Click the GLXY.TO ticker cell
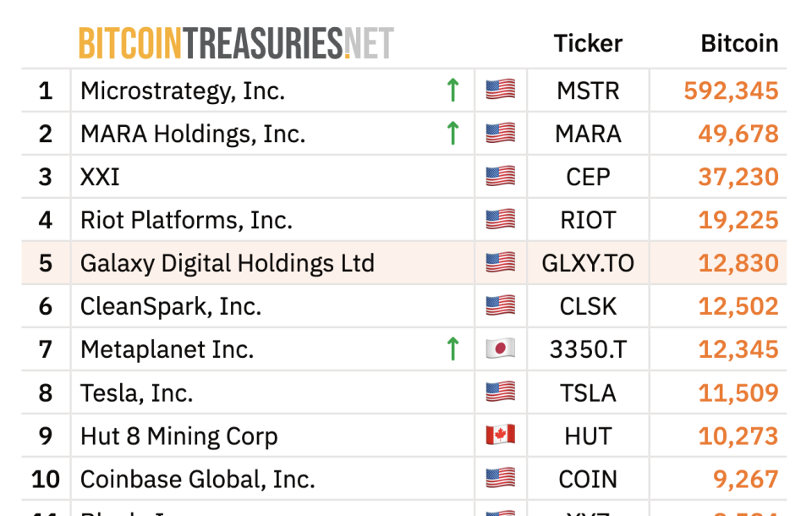The height and width of the screenshot is (516, 812). click(x=588, y=263)
